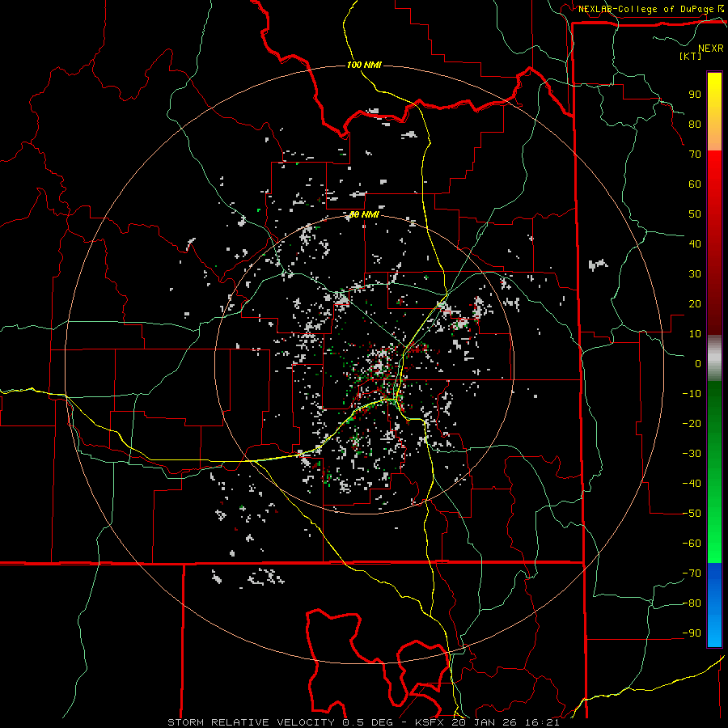Image resolution: width=728 pixels, height=728 pixels.
Task: Click the -60 scale label
Action: [692, 544]
